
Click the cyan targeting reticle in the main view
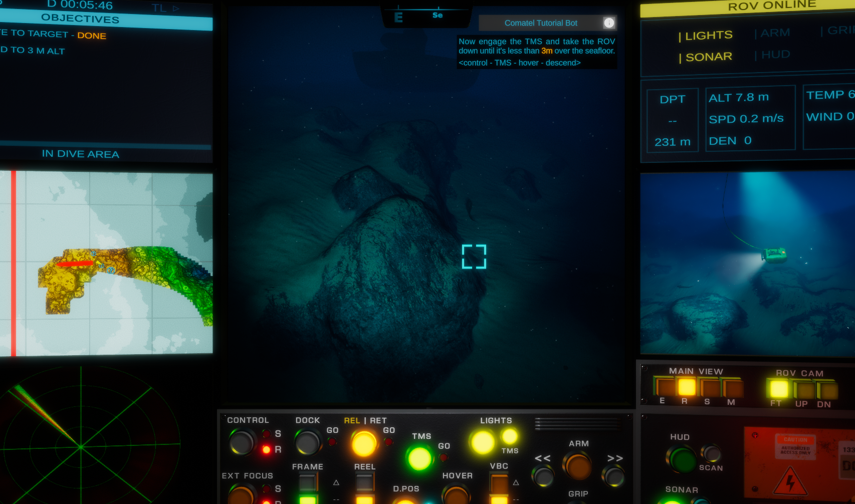click(474, 257)
